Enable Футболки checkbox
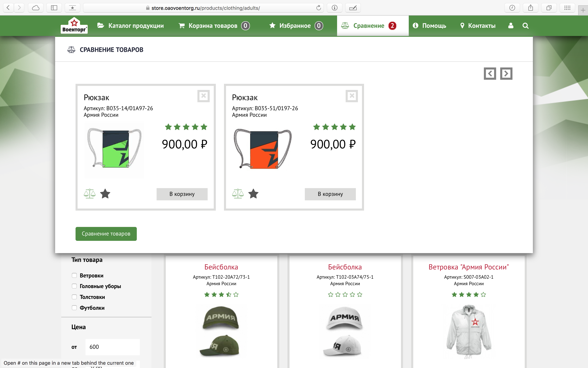The width and height of the screenshot is (588, 368). pos(74,308)
